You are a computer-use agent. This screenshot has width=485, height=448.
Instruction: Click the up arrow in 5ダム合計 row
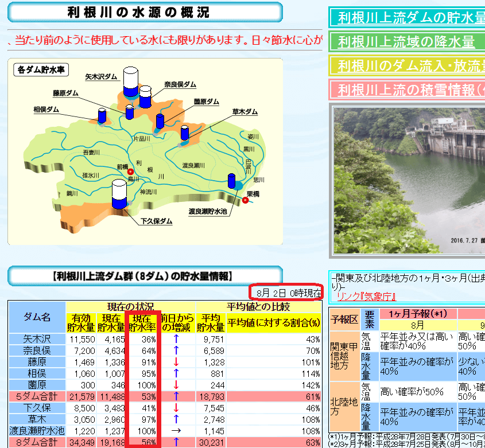(176, 396)
